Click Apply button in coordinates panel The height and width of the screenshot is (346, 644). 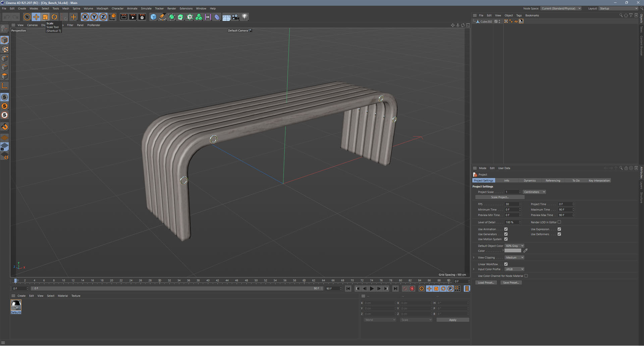click(x=452, y=320)
